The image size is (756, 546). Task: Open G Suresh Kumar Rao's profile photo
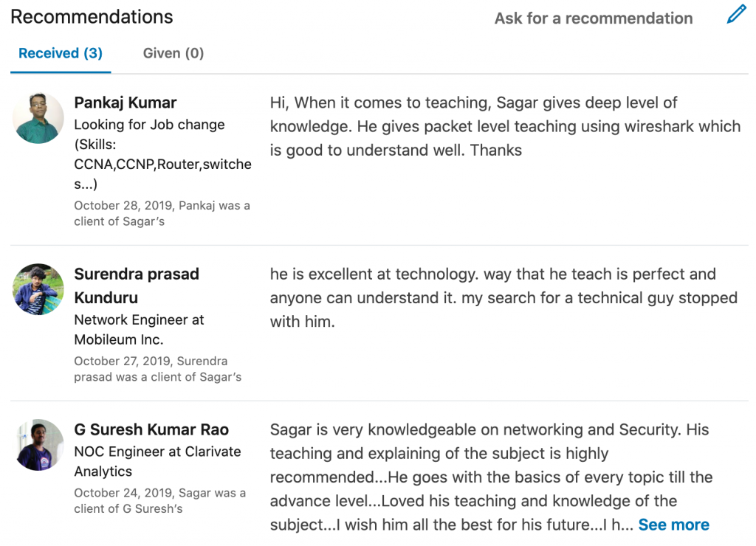pyautogui.click(x=38, y=445)
